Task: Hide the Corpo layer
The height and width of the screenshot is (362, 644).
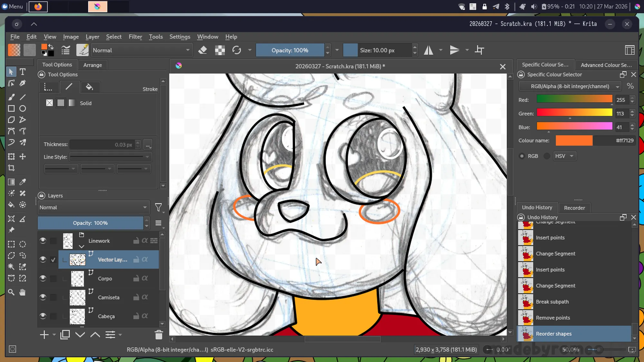Action: point(43,278)
